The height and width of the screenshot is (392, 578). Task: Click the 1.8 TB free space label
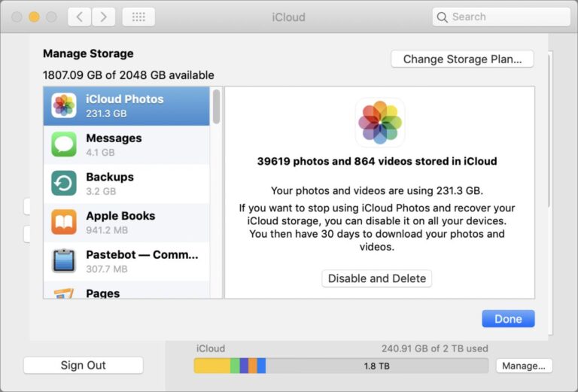pos(377,366)
